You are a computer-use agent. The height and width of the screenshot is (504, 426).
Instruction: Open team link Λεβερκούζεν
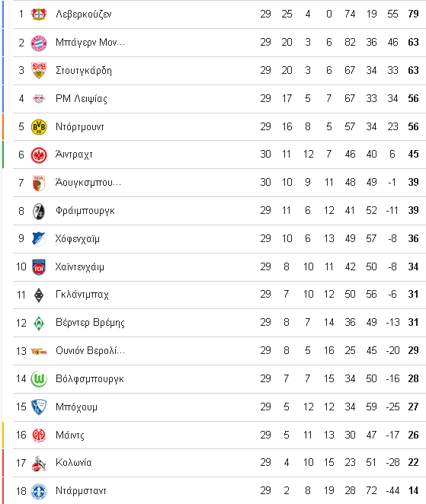pos(83,14)
